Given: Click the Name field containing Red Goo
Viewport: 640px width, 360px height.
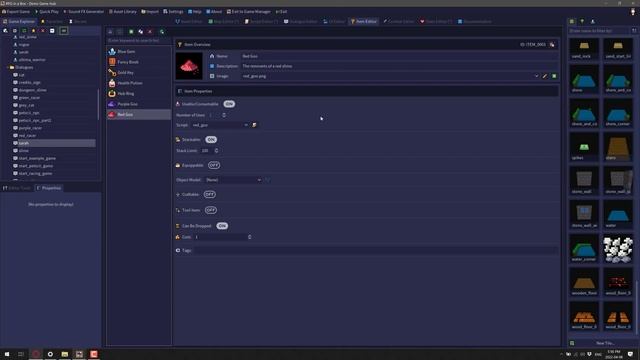Looking at the screenshot, I should point(399,56).
